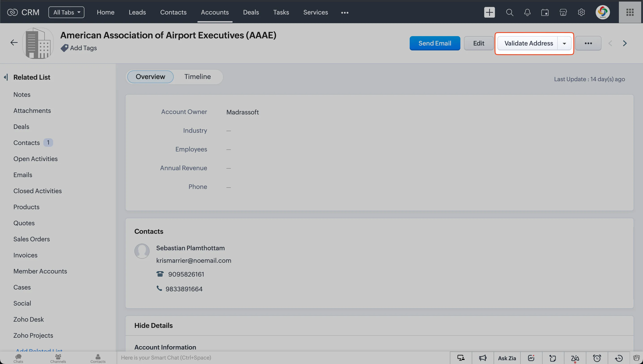Image resolution: width=643 pixels, height=364 pixels.
Task: Open Open Activities related list
Action: [x=35, y=159]
